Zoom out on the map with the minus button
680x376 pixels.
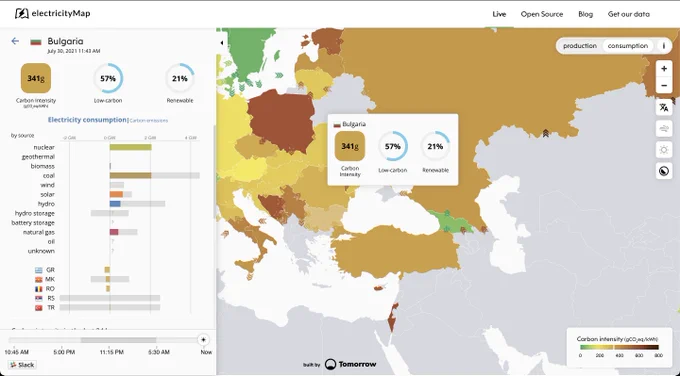point(664,86)
